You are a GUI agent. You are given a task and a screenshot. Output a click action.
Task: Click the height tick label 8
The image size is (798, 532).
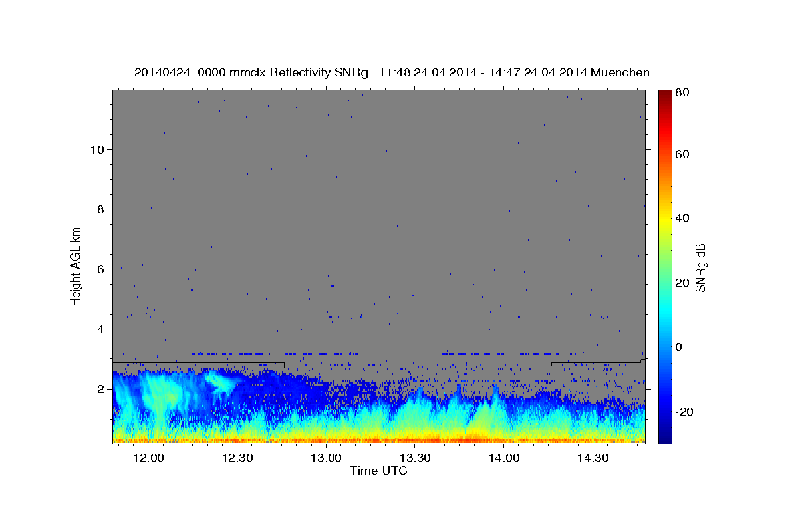click(x=101, y=209)
